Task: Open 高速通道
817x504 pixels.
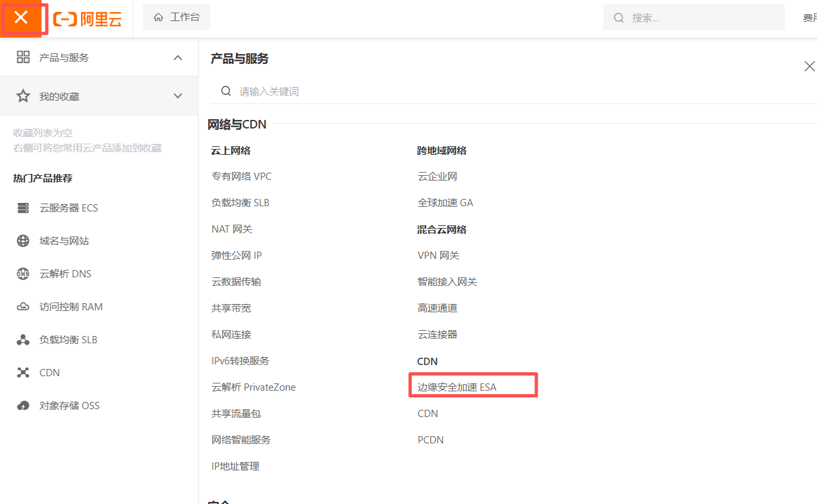Action: (x=437, y=308)
